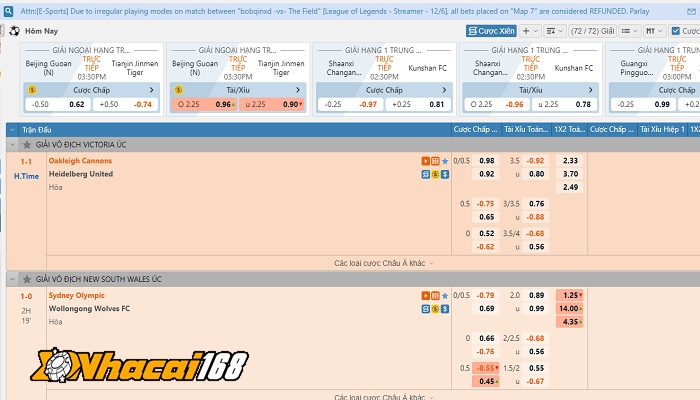Favorite the Oakleigh Cannons match with blue star
The height and width of the screenshot is (400, 700).
[445, 161]
